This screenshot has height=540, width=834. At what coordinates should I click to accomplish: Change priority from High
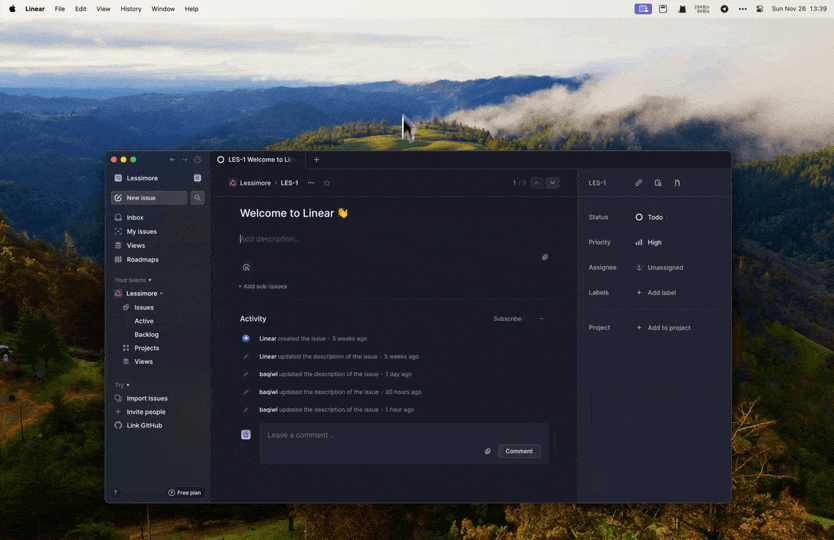pyautogui.click(x=648, y=243)
